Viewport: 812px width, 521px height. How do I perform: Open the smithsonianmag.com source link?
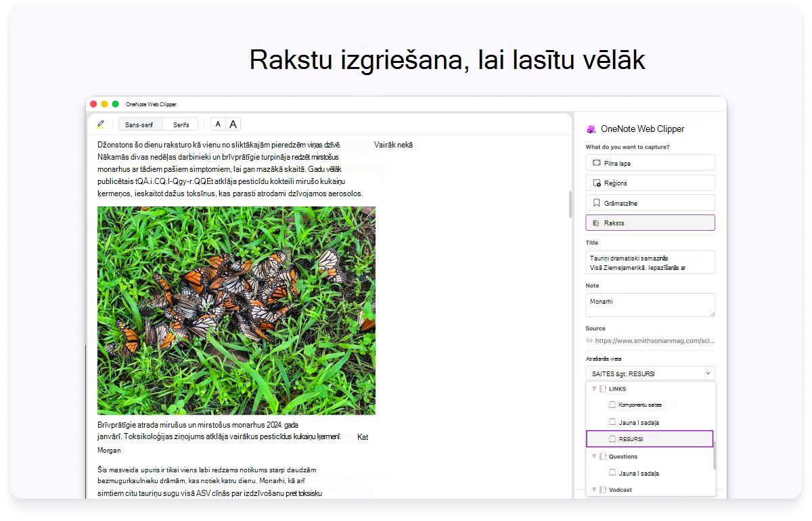click(655, 341)
